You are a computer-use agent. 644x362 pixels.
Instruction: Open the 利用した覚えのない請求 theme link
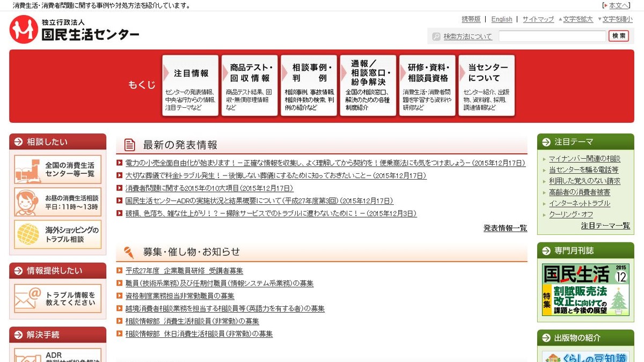[x=584, y=181]
